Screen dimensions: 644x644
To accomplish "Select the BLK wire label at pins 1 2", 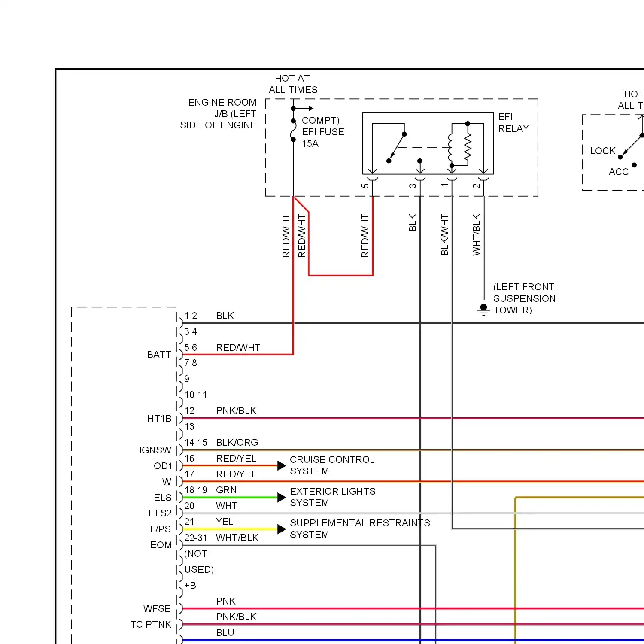I will tap(225, 316).
